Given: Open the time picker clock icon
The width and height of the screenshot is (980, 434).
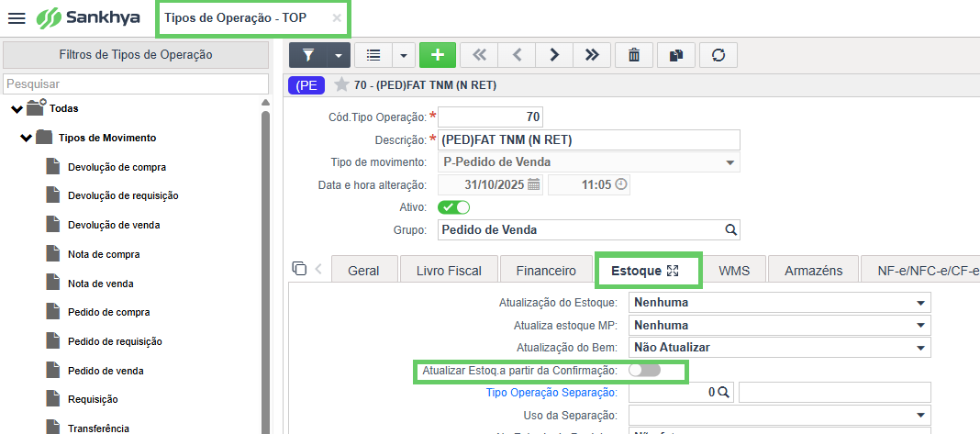Looking at the screenshot, I should click(x=620, y=184).
